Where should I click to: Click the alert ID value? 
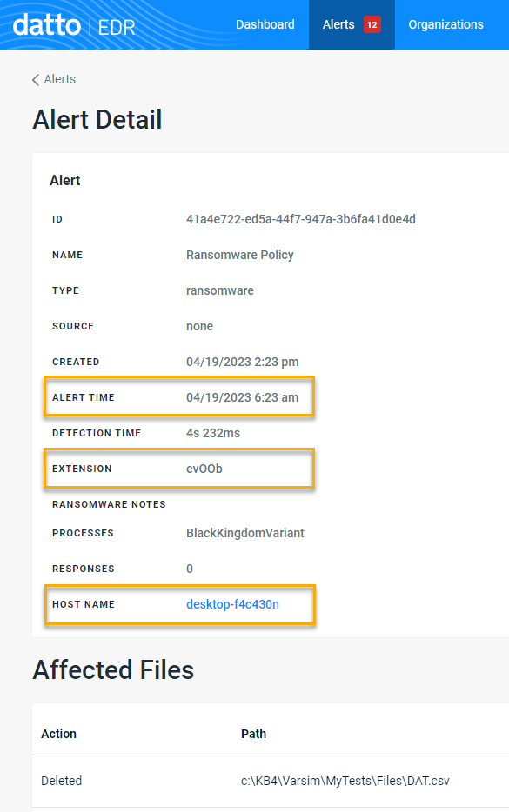[x=301, y=219]
